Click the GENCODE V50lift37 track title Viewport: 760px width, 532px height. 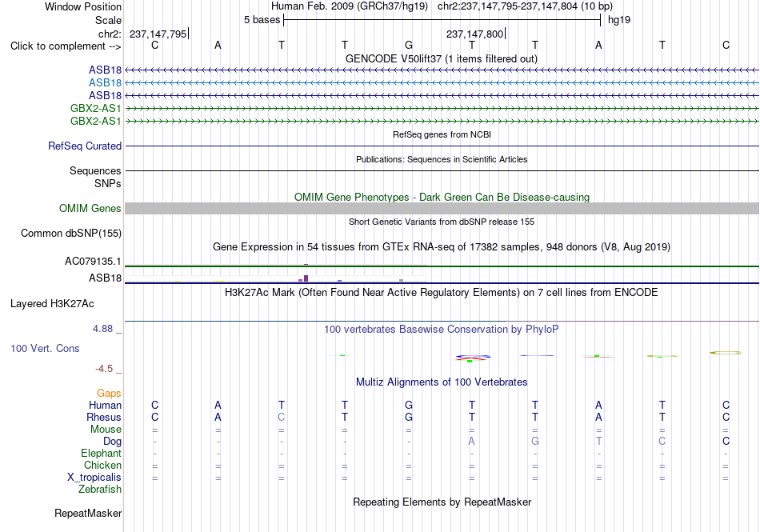[441, 58]
